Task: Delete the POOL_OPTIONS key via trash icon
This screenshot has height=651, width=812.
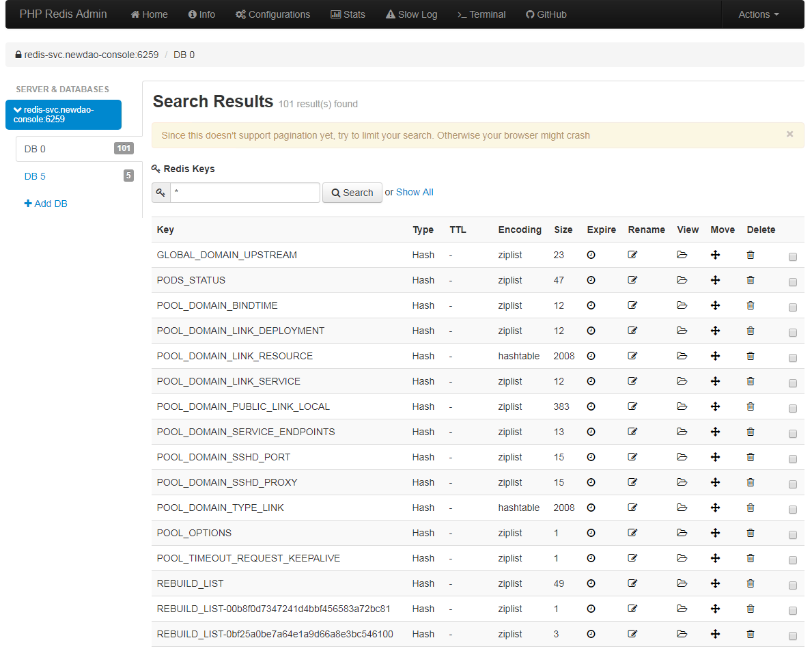Action: point(751,533)
